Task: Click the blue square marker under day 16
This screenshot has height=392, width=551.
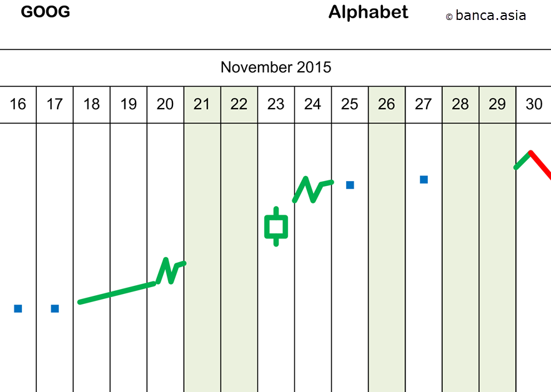Action: [18, 308]
